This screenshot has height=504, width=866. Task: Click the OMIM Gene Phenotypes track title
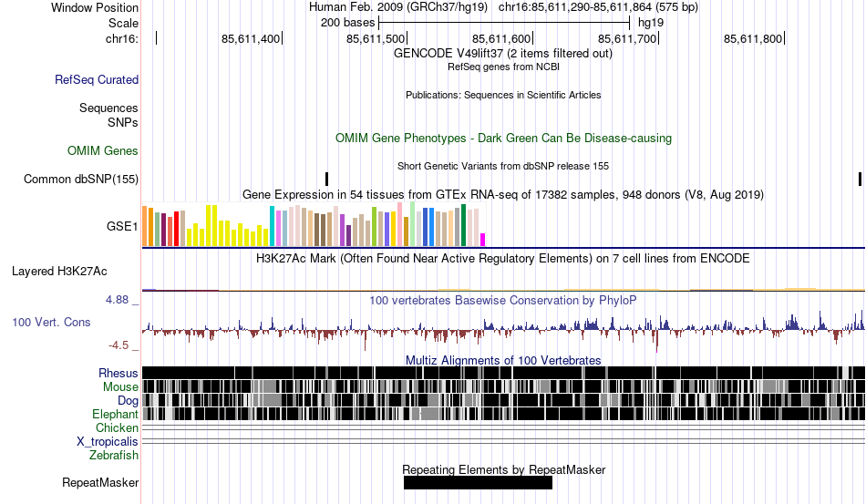point(504,138)
